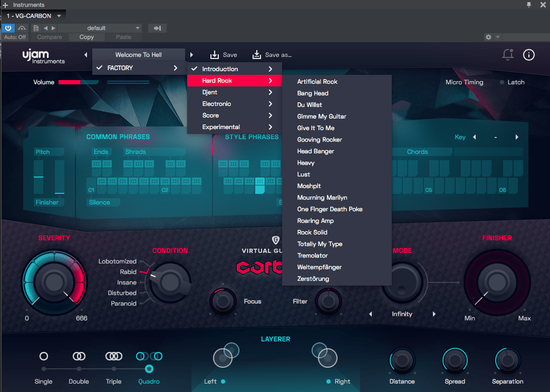Screen dimensions: 550x392
Task: Open the notifications bell icon
Action: pos(508,55)
